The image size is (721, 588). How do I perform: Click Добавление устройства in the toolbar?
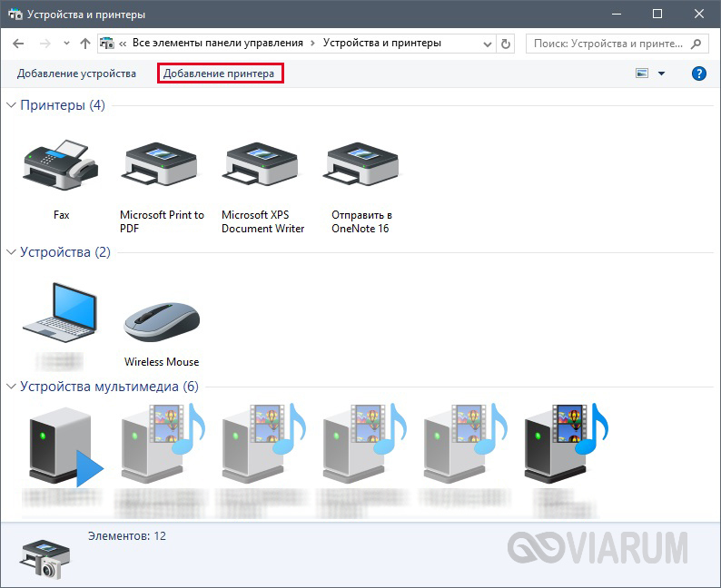76,73
